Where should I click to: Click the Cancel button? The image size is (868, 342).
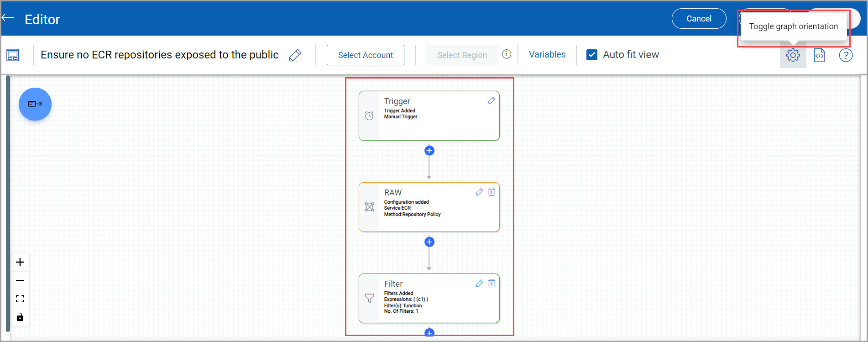pyautogui.click(x=699, y=19)
